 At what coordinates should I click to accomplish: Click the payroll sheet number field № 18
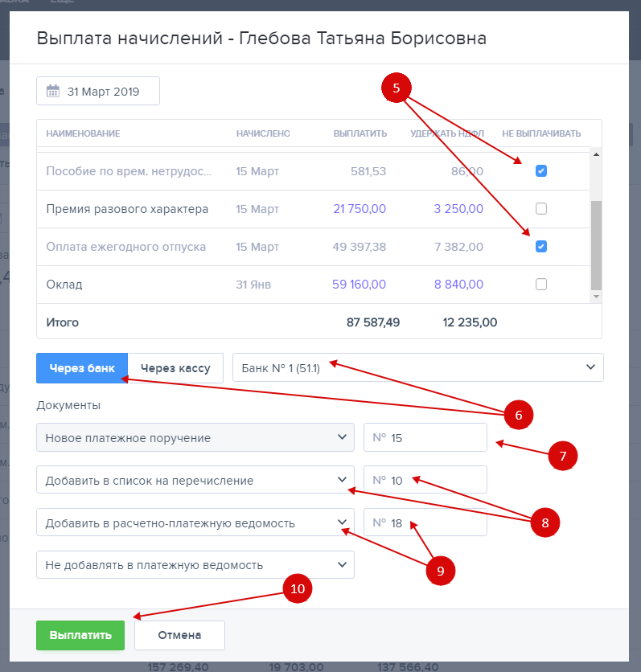[425, 522]
